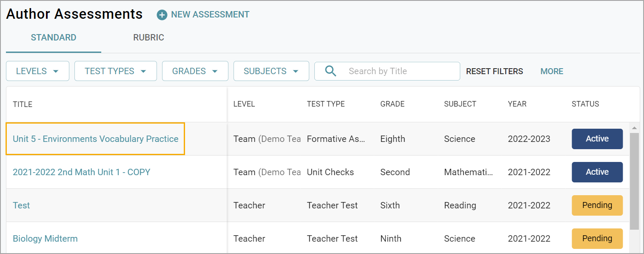This screenshot has width=644, height=254.
Task: Open the assessment titled Test
Action: [21, 205]
